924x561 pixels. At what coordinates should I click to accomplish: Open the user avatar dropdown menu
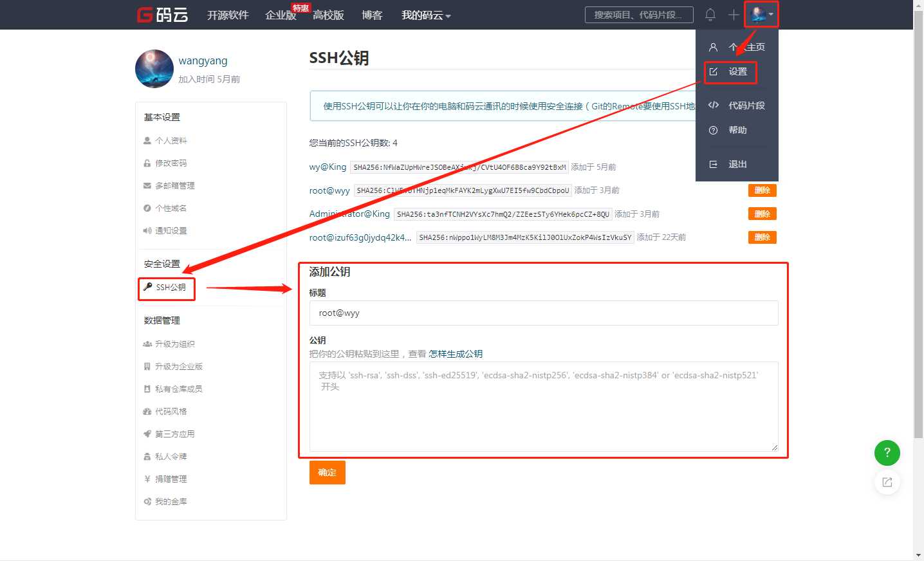762,14
